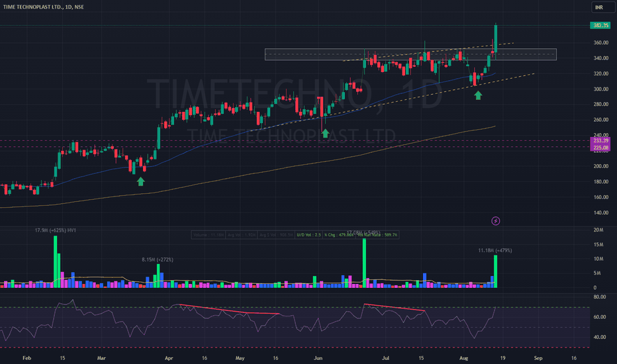Click the 300.00 price axis label
The image size is (617, 364).
click(x=601, y=89)
